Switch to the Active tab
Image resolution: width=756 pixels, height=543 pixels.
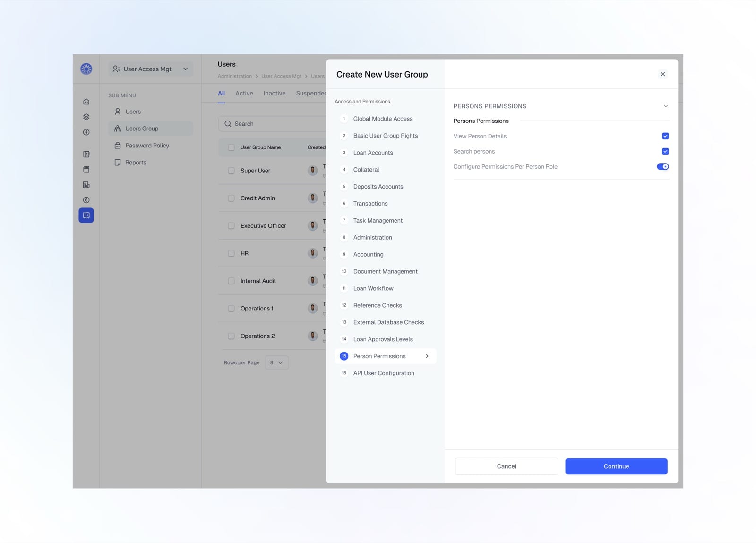(244, 93)
